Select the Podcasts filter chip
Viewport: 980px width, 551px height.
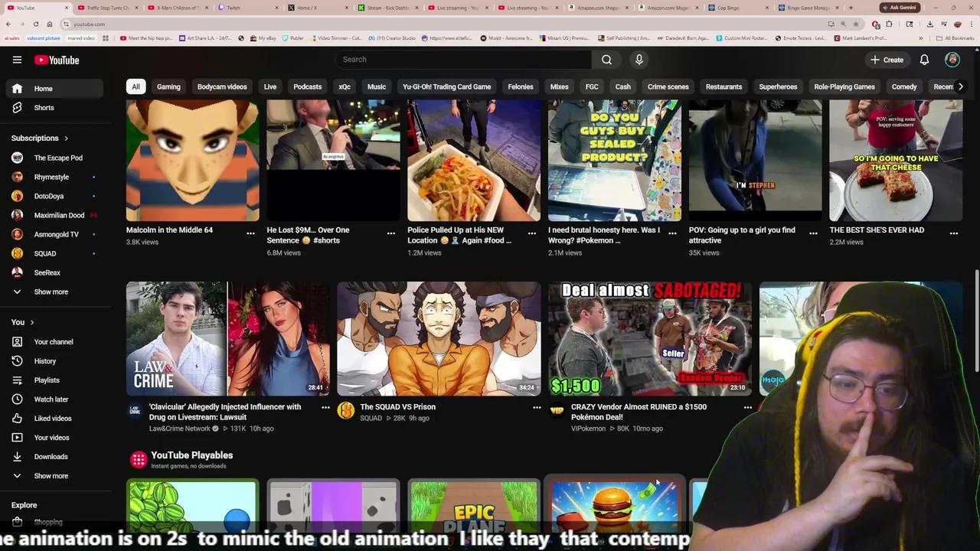[307, 86]
